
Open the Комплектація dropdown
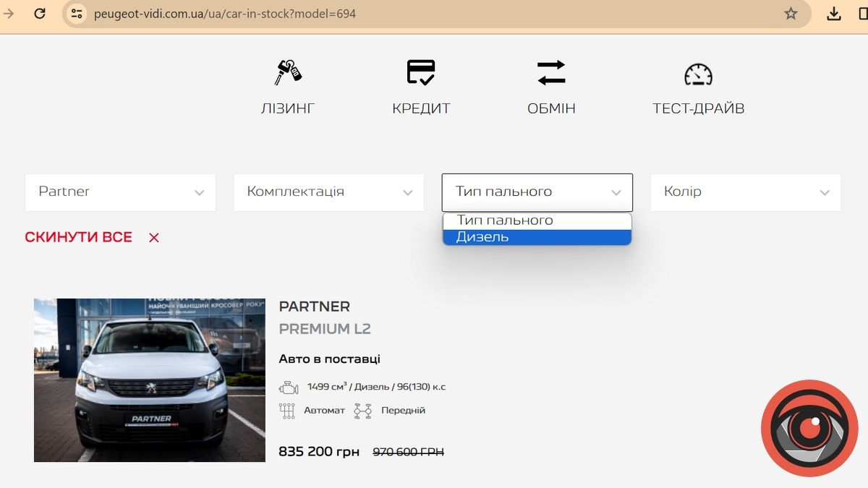tap(328, 192)
